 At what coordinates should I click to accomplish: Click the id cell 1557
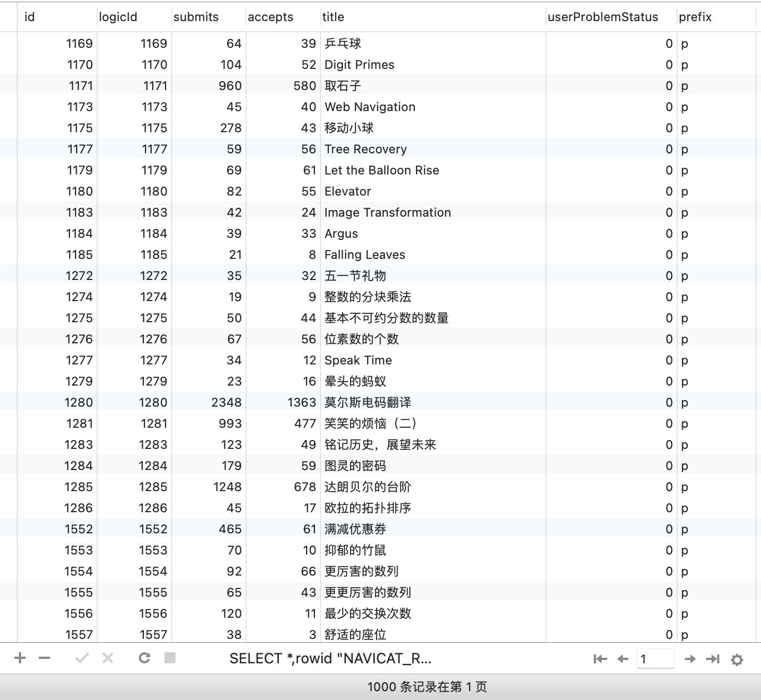pos(57,634)
